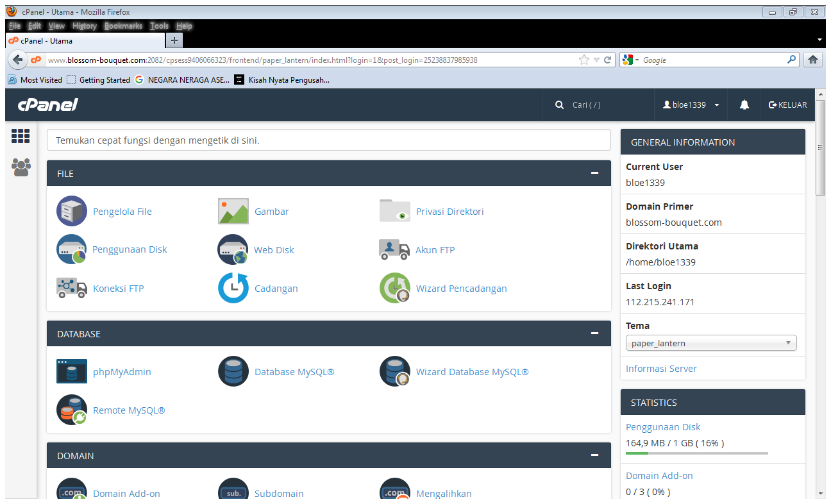831x504 pixels.
Task: Open Google search engine dropdown
Action: click(x=630, y=60)
